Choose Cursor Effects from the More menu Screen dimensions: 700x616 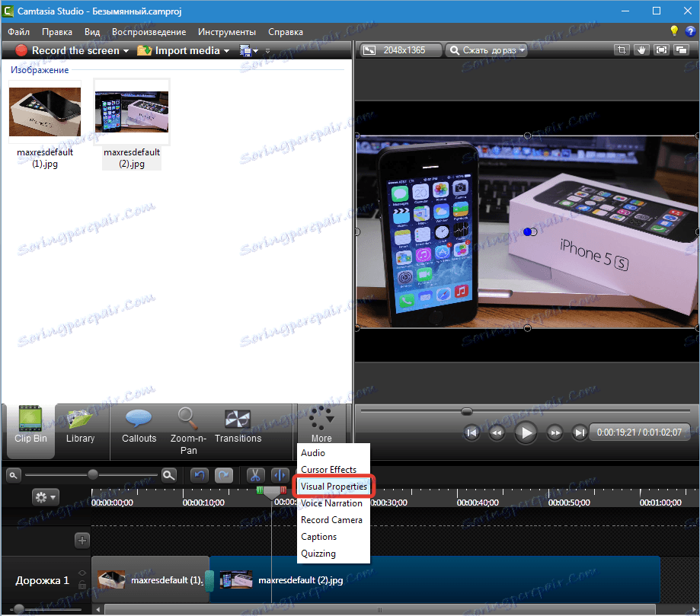(x=334, y=470)
